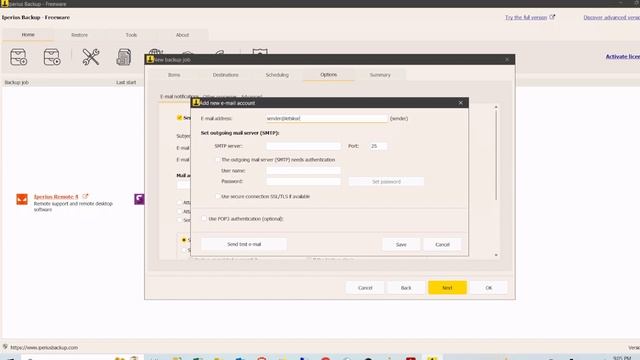Click the taskbar clock
The width and height of the screenshot is (640, 360).
[622, 358]
